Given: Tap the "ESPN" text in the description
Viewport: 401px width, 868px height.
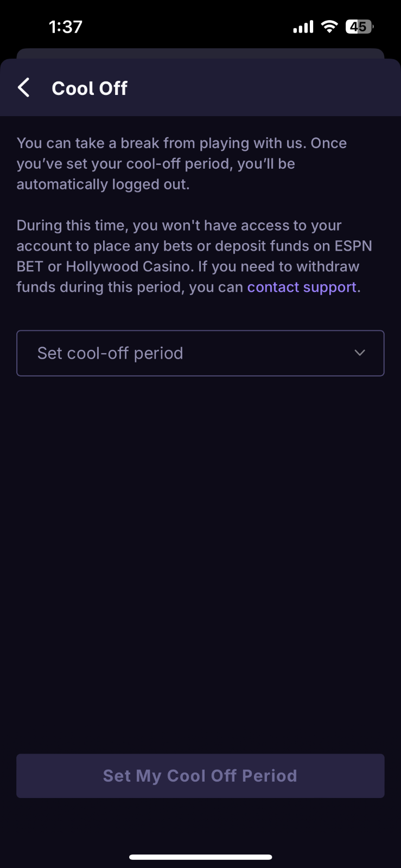Looking at the screenshot, I should 353,246.
